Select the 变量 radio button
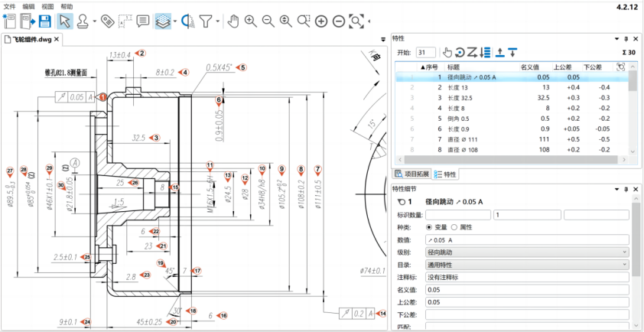 tap(429, 227)
